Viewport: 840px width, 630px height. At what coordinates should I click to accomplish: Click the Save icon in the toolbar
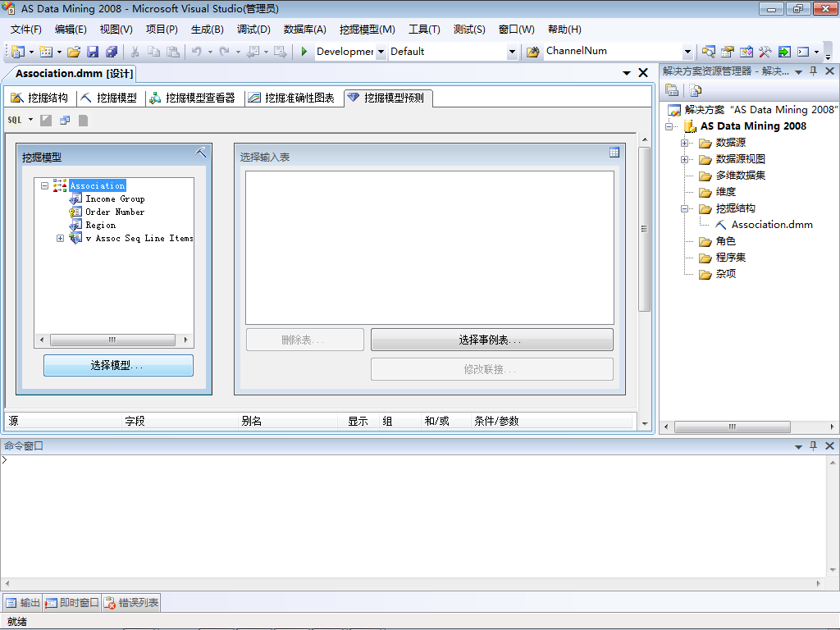pos(93,52)
